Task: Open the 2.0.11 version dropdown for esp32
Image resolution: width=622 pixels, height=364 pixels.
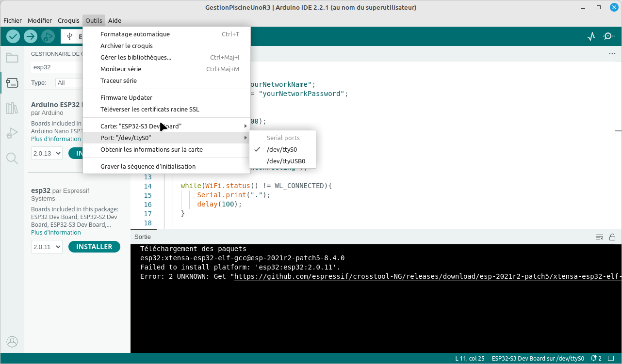Action: pyautogui.click(x=47, y=247)
